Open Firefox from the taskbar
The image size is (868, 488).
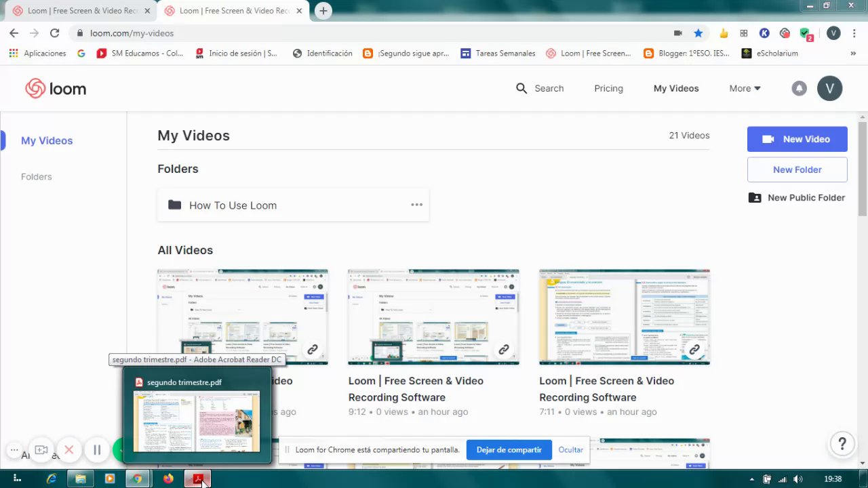(x=168, y=479)
